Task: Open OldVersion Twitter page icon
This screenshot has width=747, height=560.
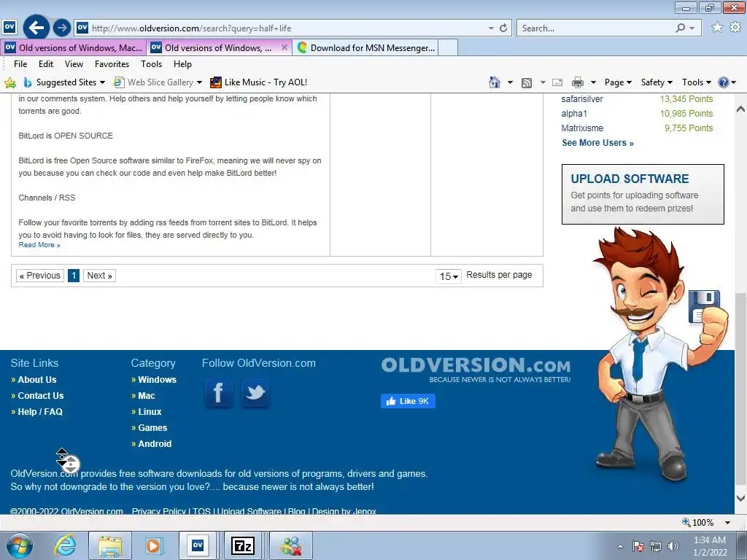Action: 255,393
